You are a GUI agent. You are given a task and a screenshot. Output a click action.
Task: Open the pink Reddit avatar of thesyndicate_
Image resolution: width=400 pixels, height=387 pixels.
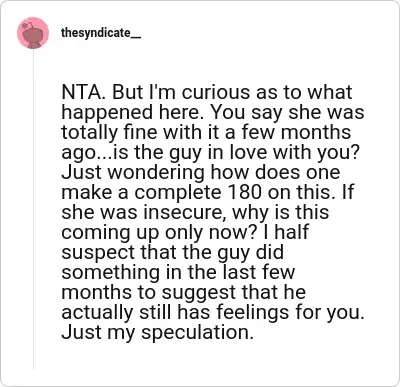[x=33, y=33]
